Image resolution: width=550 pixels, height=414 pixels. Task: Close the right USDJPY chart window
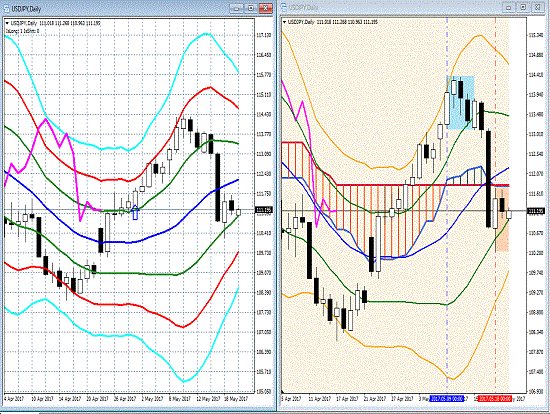(538, 7)
